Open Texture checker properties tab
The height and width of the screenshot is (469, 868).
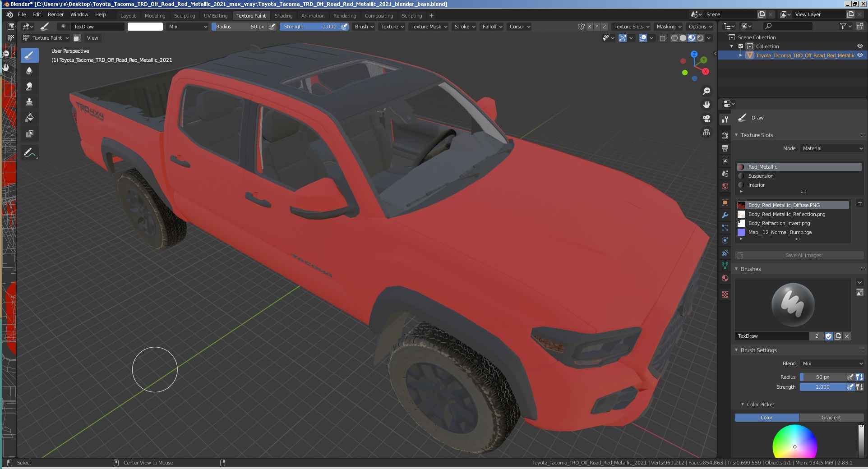[x=725, y=294]
